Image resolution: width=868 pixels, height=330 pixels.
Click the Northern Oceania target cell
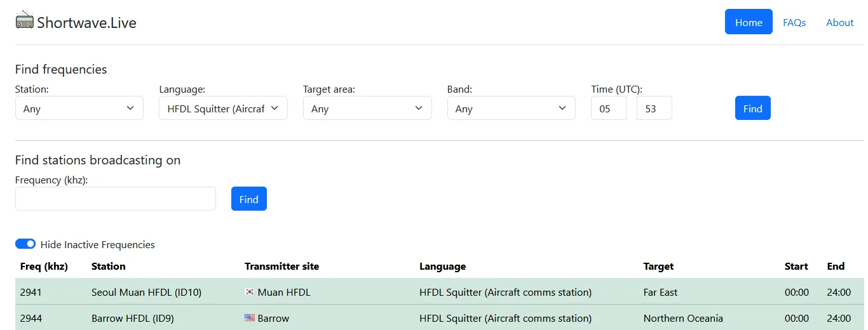[683, 319]
